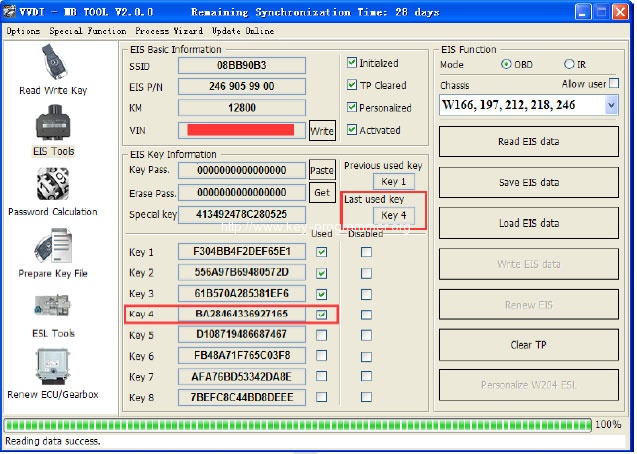Click the Personalize W204 ESL button
Viewport: 637px width, 454px height.
click(529, 385)
